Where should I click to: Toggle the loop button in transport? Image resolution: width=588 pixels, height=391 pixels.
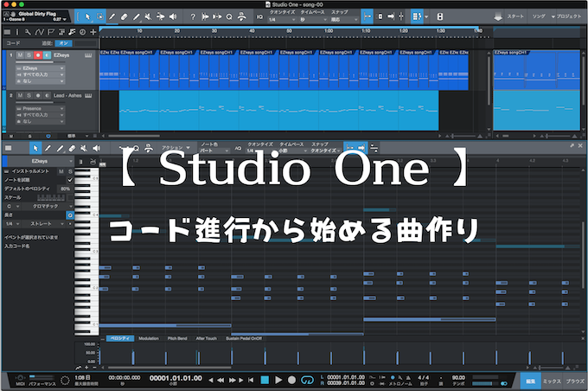click(x=307, y=380)
